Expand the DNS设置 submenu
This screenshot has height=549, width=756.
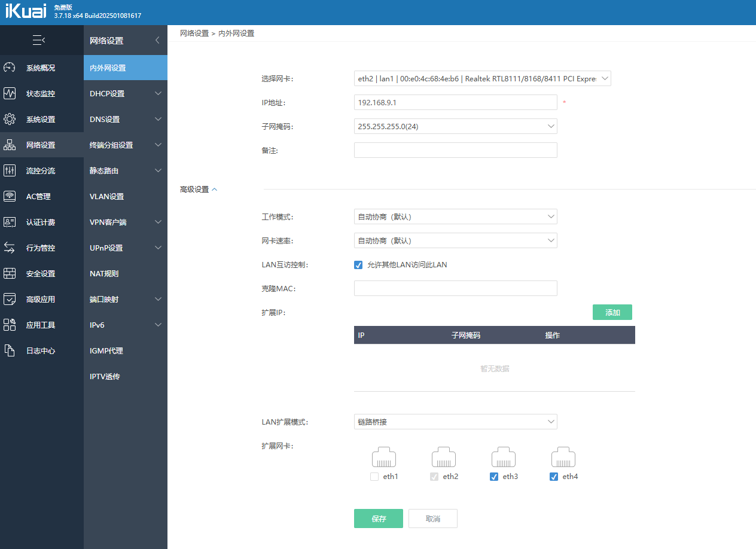pyautogui.click(x=126, y=119)
